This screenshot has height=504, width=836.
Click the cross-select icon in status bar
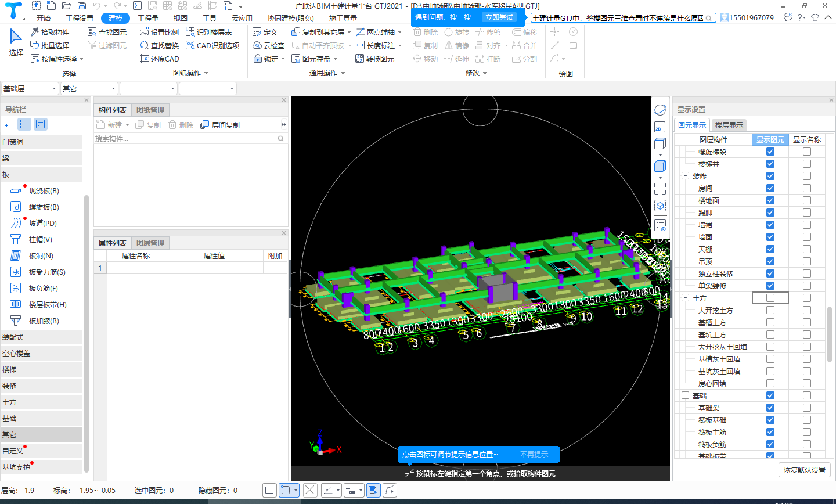(x=310, y=490)
